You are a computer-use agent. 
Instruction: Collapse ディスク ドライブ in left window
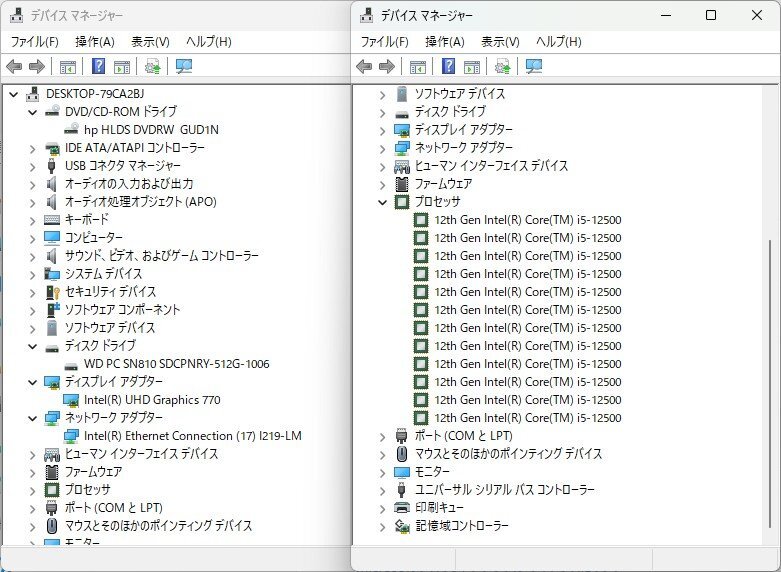pos(32,346)
